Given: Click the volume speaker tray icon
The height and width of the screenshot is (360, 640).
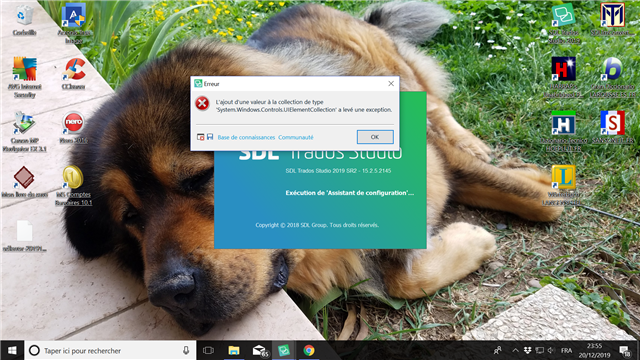Looking at the screenshot, I should point(551,350).
